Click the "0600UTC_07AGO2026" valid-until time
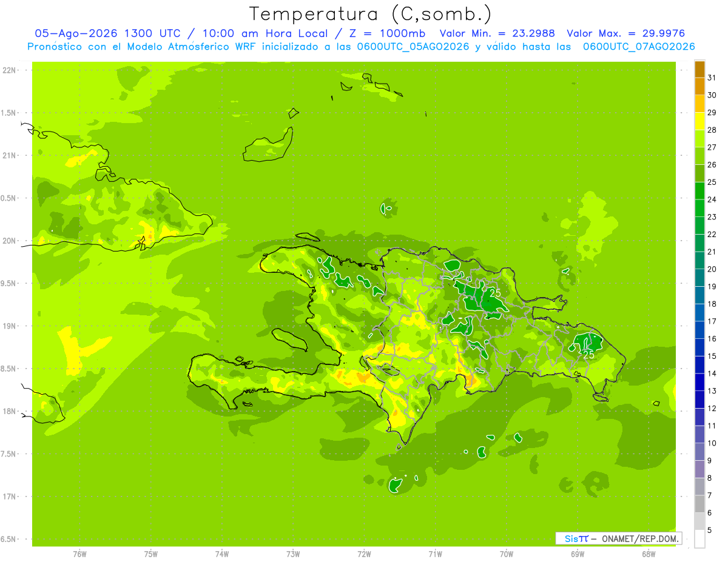This screenshot has width=728, height=562. pyautogui.click(x=639, y=47)
